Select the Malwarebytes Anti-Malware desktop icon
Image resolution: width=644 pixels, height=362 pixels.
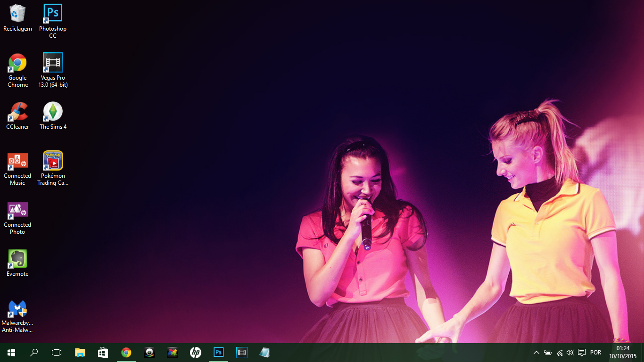coord(17,309)
